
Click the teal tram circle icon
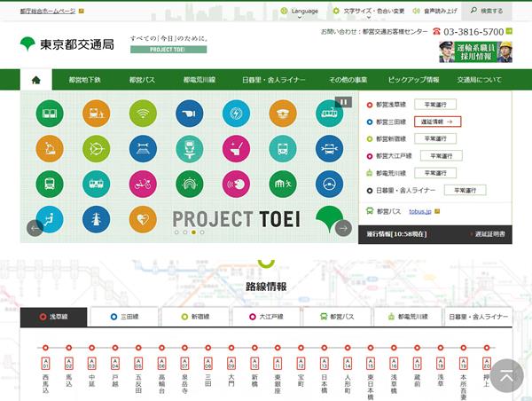click(x=329, y=114)
